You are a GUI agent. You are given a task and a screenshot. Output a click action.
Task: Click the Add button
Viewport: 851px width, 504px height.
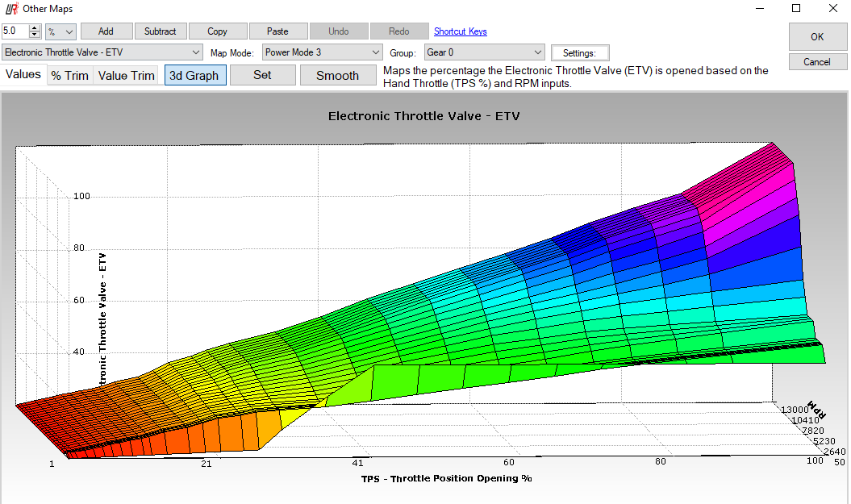pyautogui.click(x=106, y=31)
